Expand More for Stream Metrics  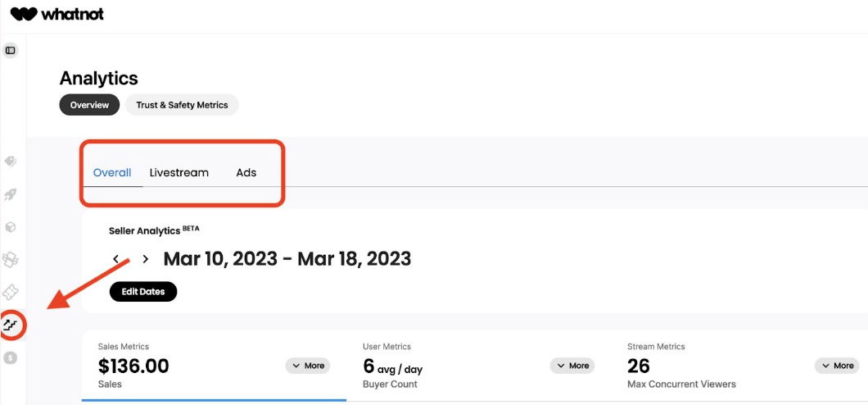[x=837, y=366]
